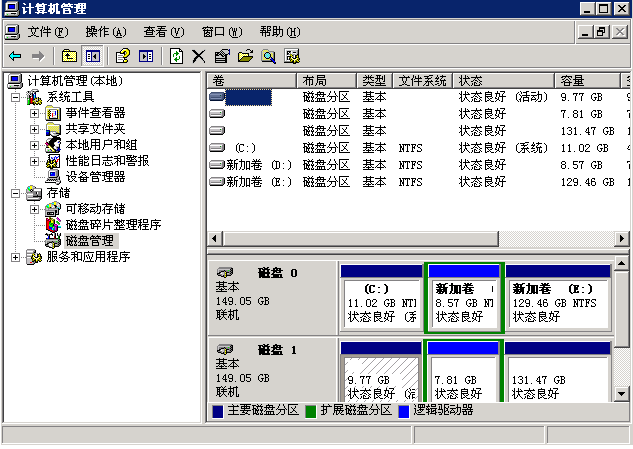Image resolution: width=633 pixels, height=449 pixels.
Task: Click the Back arrow in the toolbar
Action: 14,56
